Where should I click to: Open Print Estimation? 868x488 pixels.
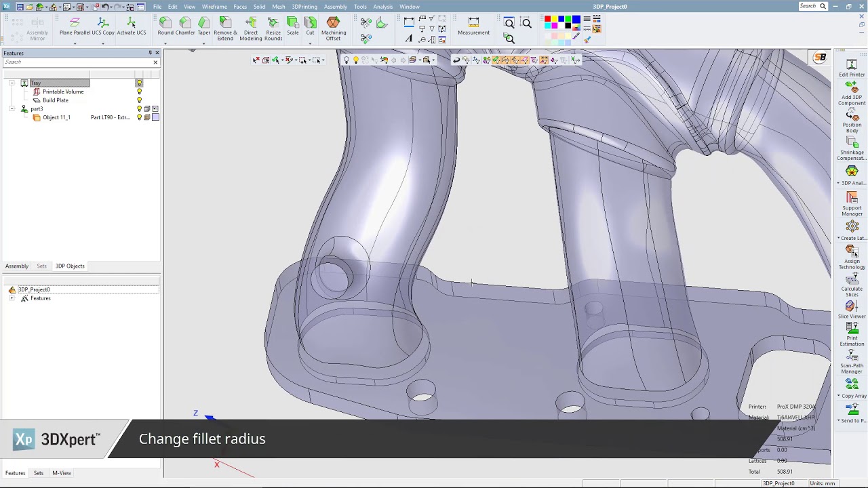(852, 335)
